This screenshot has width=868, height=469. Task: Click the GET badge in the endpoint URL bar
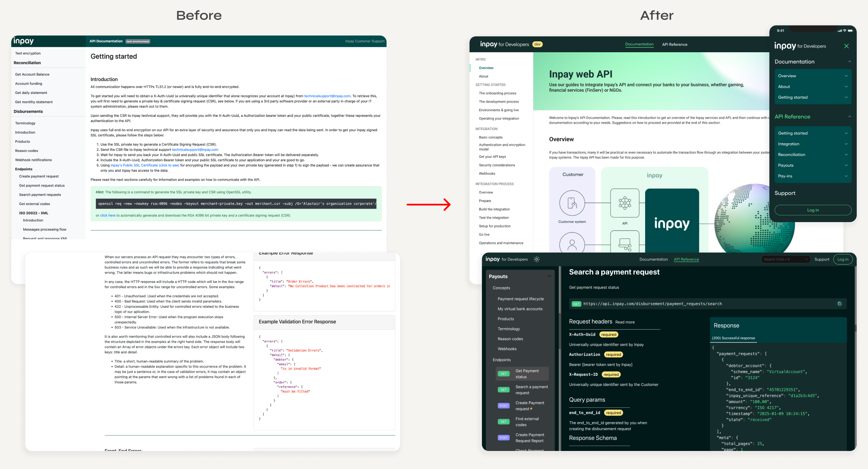point(576,304)
